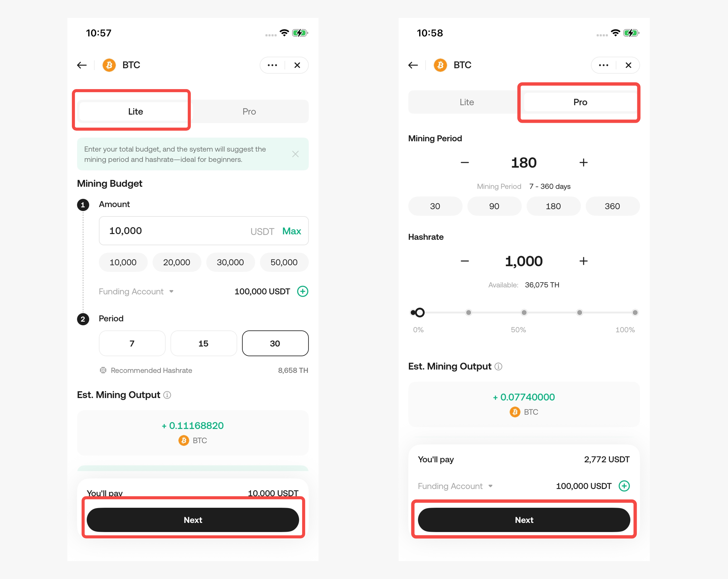Tap the Max link in Amount field
The width and height of the screenshot is (728, 579).
coord(292,231)
